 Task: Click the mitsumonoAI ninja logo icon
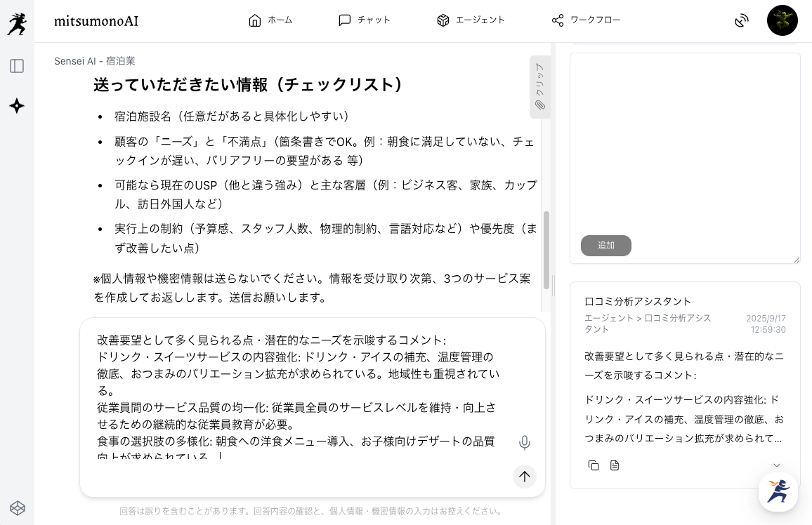pyautogui.click(x=17, y=24)
